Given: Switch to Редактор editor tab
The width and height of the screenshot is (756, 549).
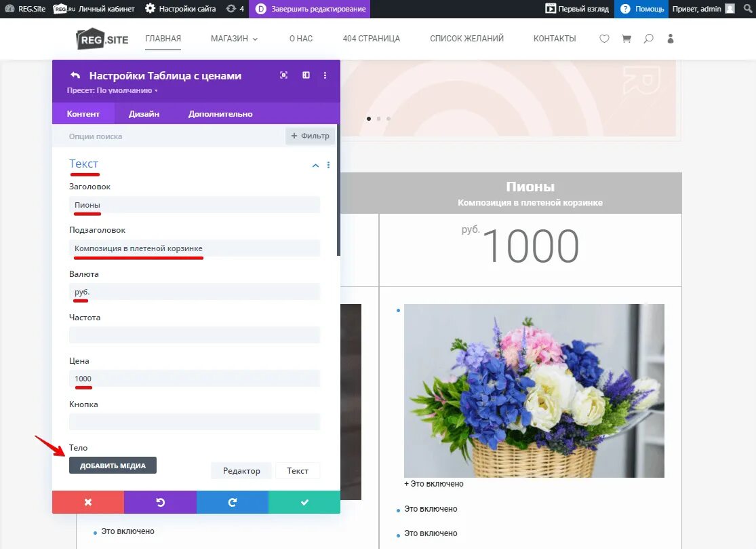Looking at the screenshot, I should (241, 471).
